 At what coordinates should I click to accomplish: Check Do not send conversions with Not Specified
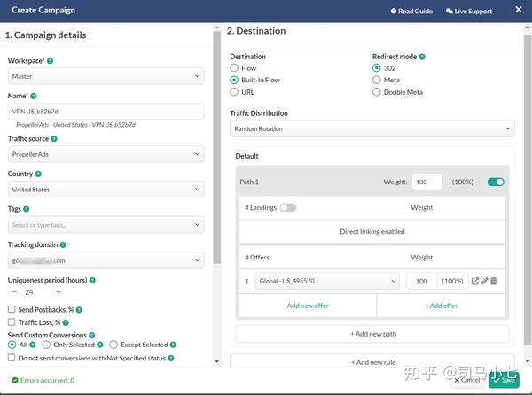12,358
